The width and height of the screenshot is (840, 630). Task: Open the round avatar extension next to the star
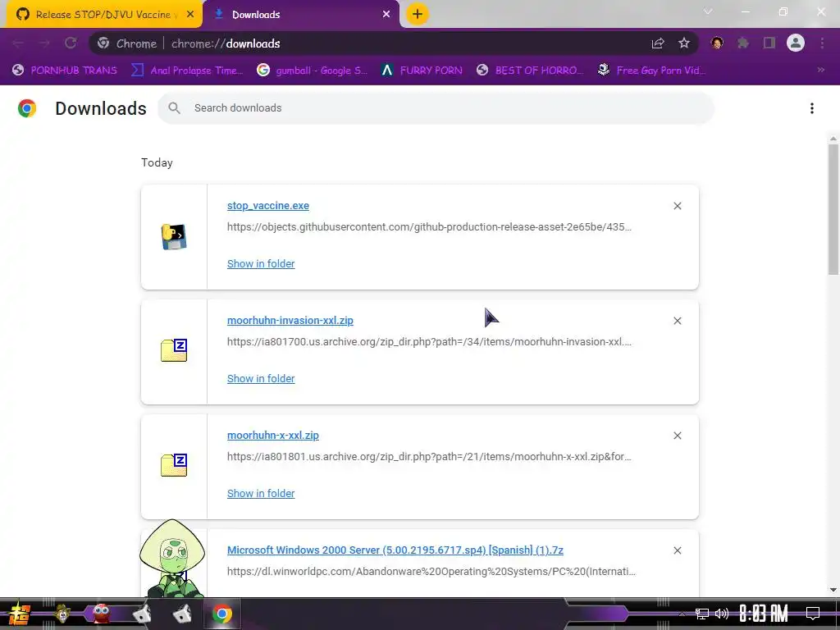(717, 43)
